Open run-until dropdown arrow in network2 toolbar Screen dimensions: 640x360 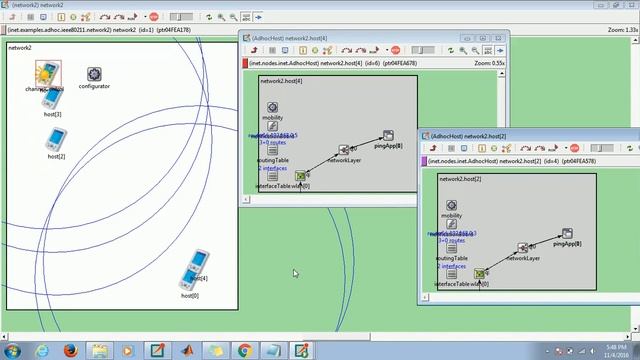tap(145, 17)
